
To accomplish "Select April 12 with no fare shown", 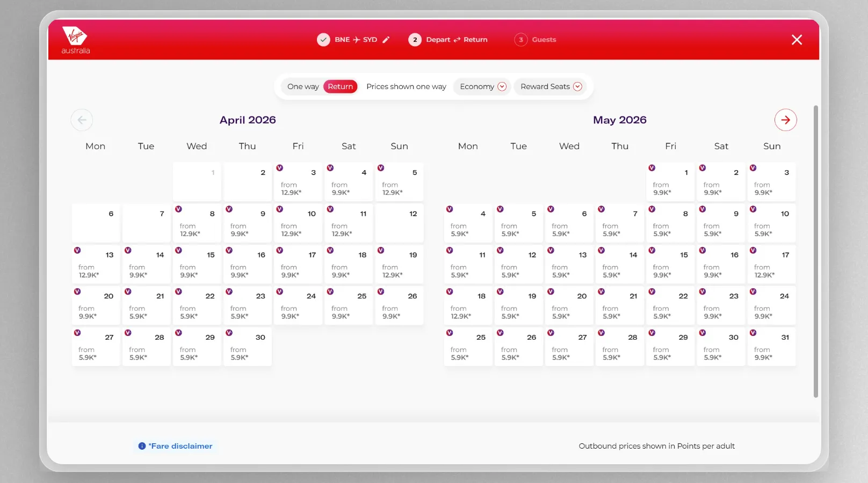I will coord(400,223).
